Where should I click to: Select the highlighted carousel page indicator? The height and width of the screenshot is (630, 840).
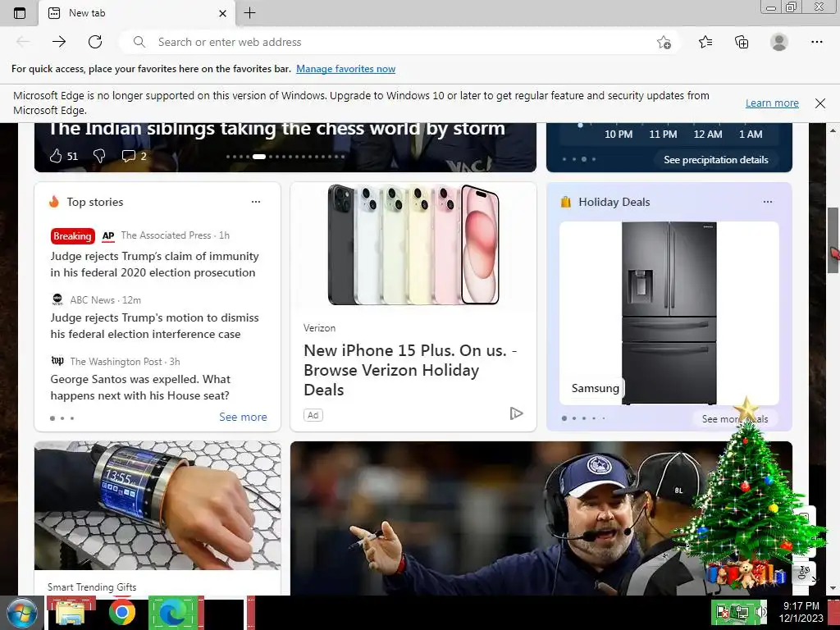click(x=259, y=157)
